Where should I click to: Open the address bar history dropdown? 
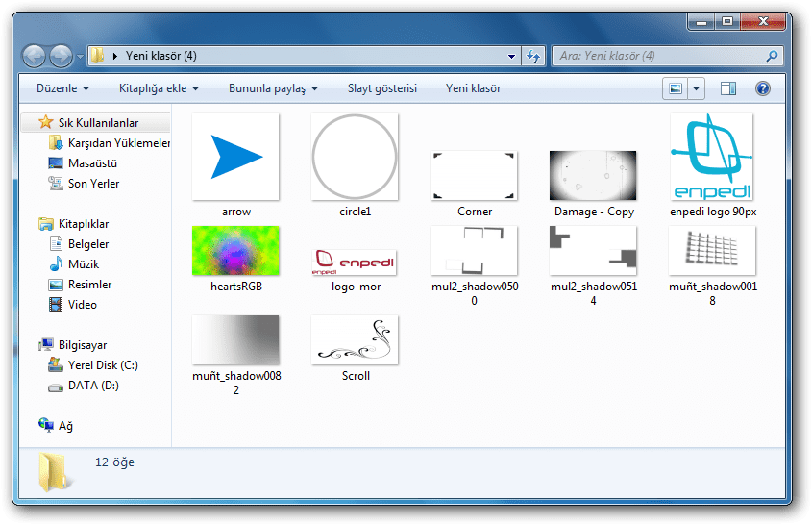(511, 56)
